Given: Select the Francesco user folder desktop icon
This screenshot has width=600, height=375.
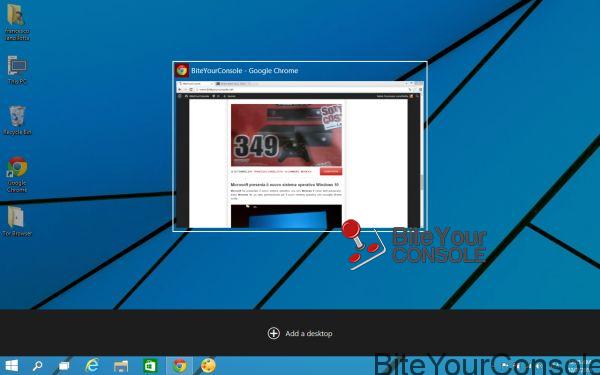Looking at the screenshot, I should (17, 22).
